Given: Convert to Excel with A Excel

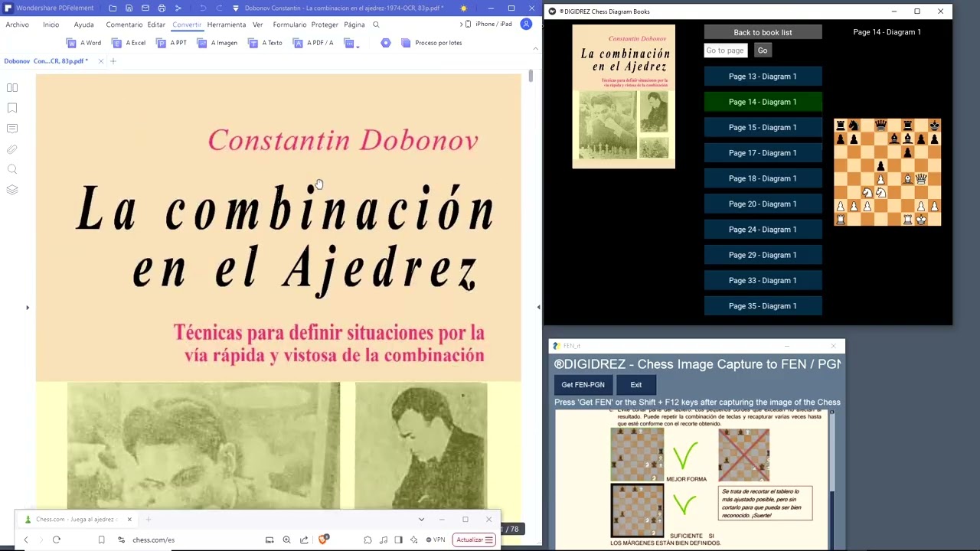Looking at the screenshot, I should (x=129, y=43).
